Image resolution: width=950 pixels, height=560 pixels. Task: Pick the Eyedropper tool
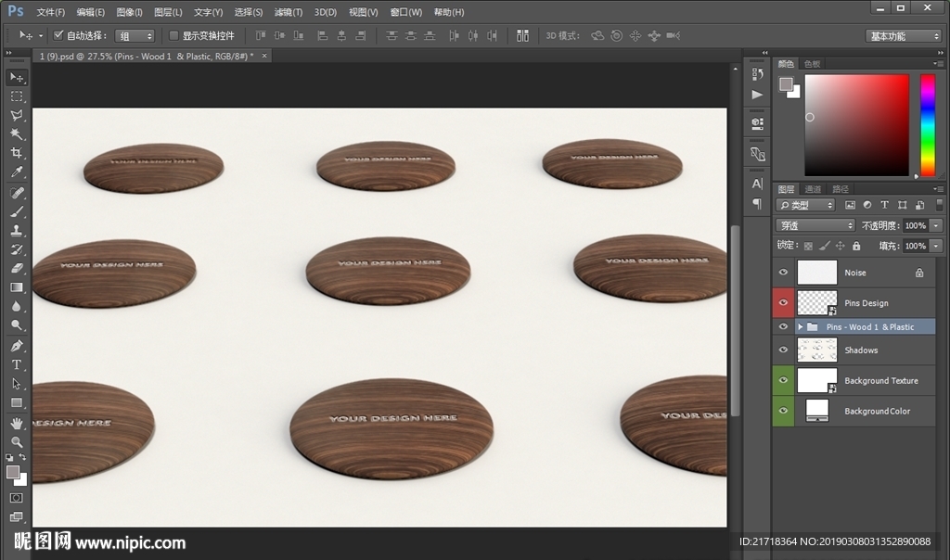[17, 172]
